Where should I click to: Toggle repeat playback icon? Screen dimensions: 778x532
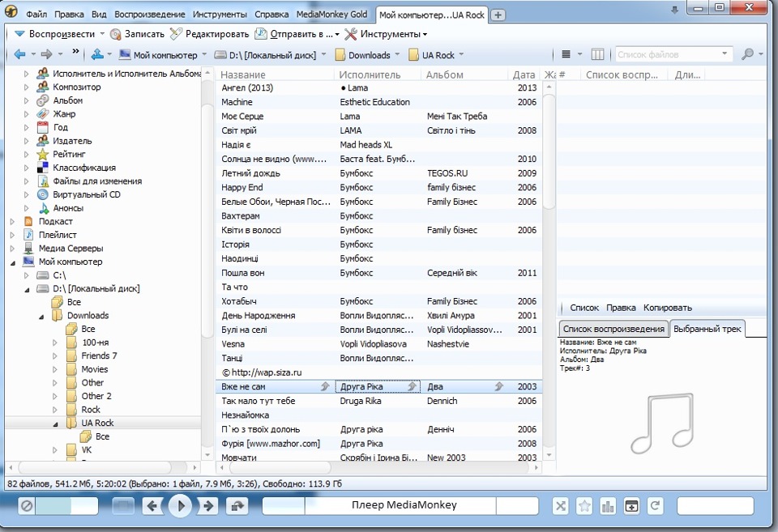pyautogui.click(x=655, y=506)
